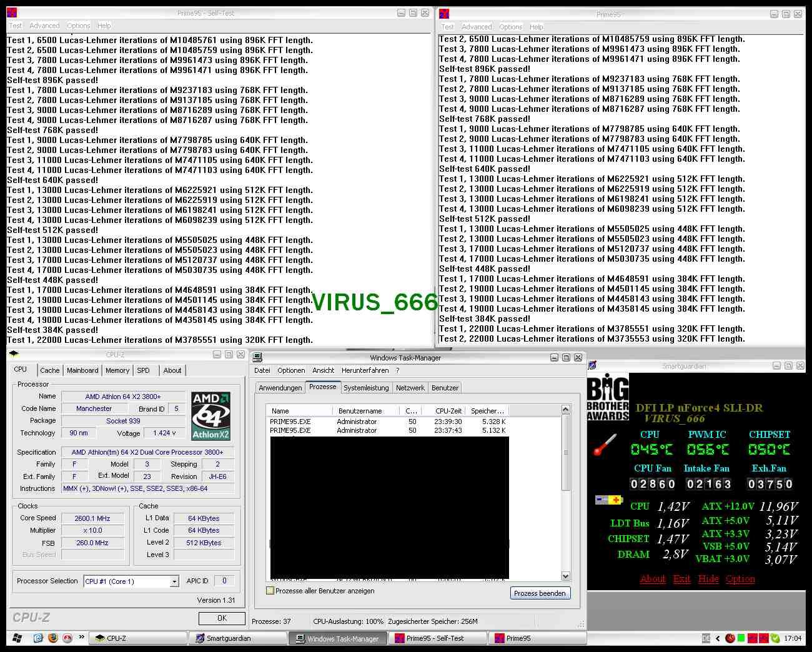Click the green square system tray icon
812x652 pixels.
(x=741, y=638)
